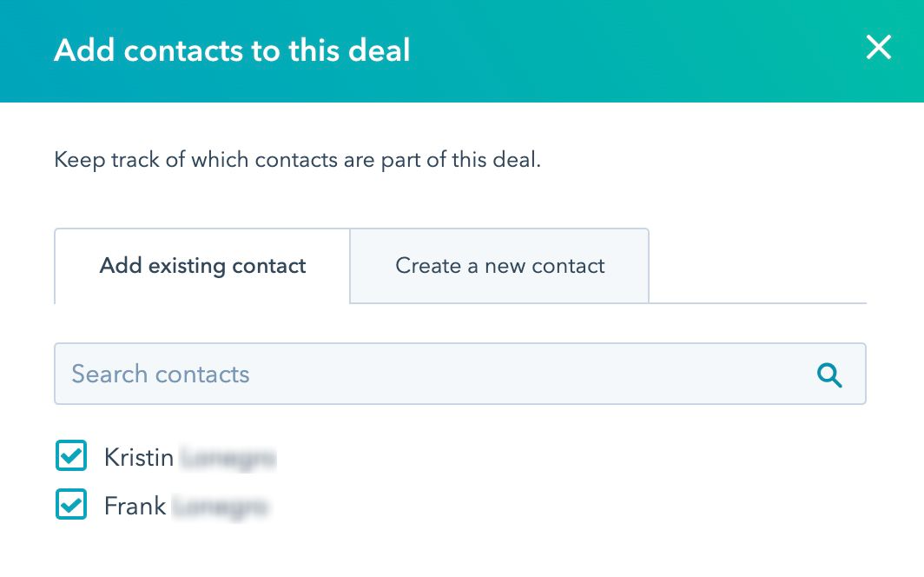Viewport: 924px width, 577px height.
Task: Uncheck the Frank contact checkbox
Action: pos(71,505)
